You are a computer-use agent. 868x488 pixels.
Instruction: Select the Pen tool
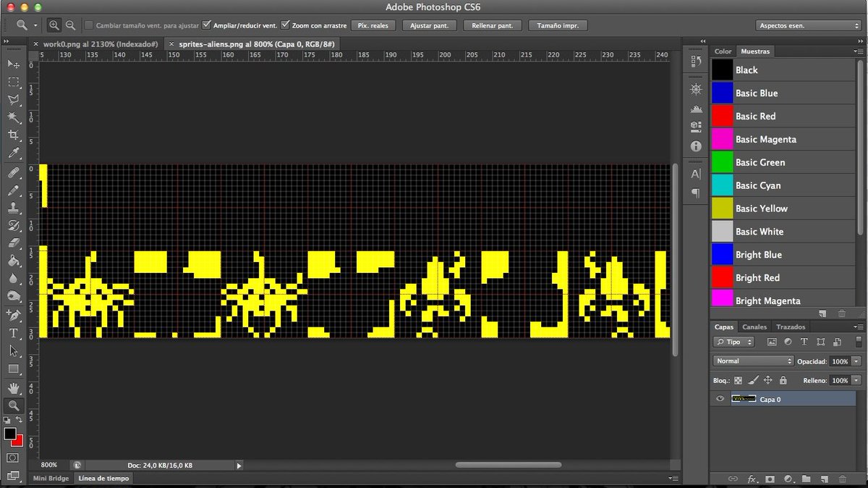(13, 316)
